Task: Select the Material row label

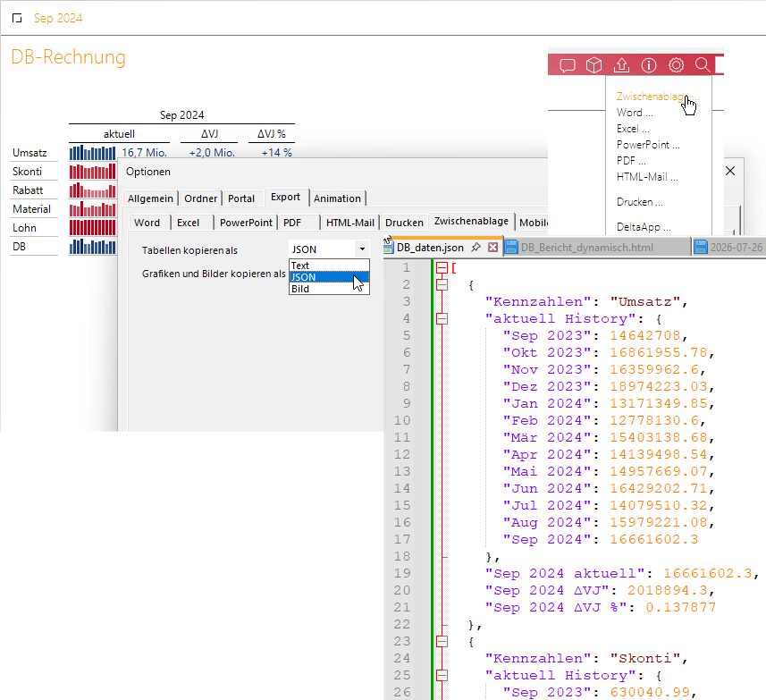Action: [32, 209]
